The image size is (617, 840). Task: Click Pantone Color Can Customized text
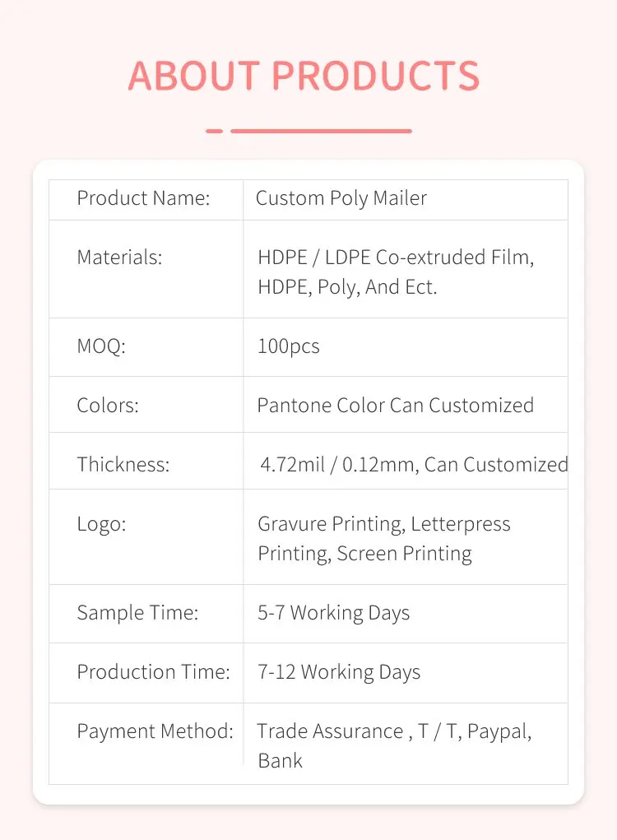[x=396, y=406]
